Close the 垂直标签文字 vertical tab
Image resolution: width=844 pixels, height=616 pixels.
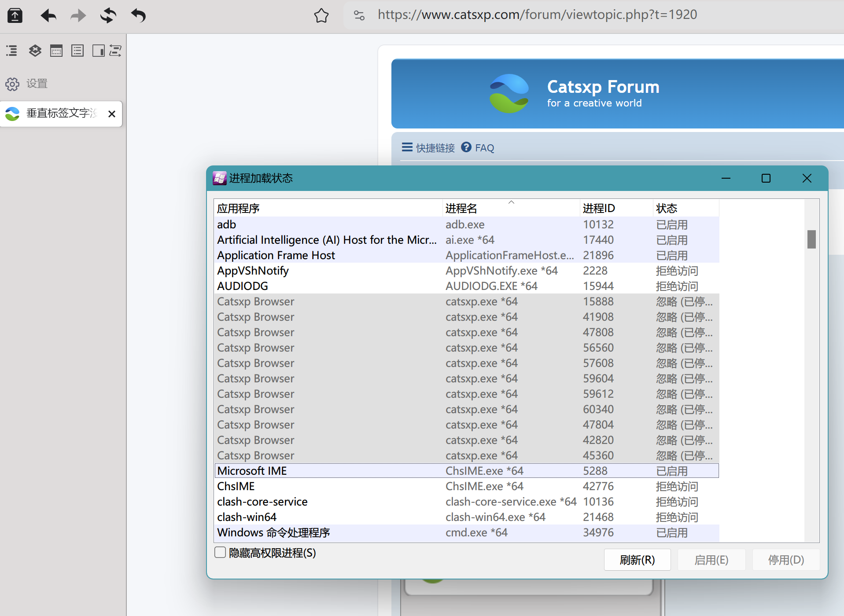pos(112,114)
